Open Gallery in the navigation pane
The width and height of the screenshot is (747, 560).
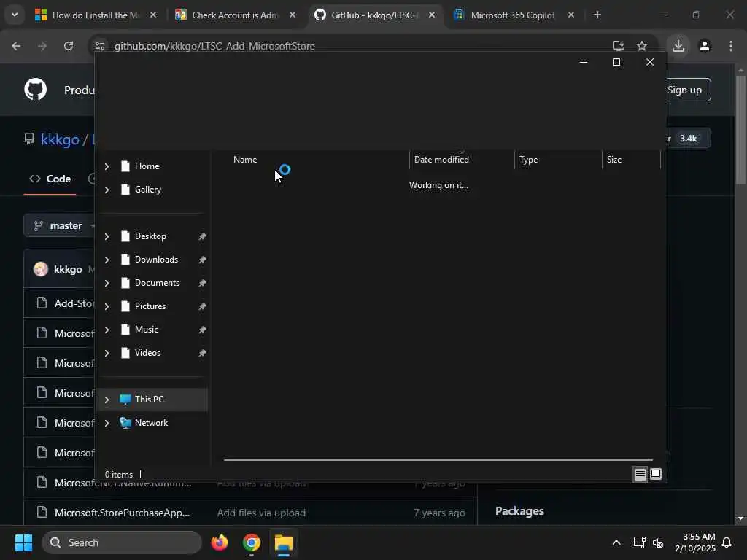click(147, 190)
